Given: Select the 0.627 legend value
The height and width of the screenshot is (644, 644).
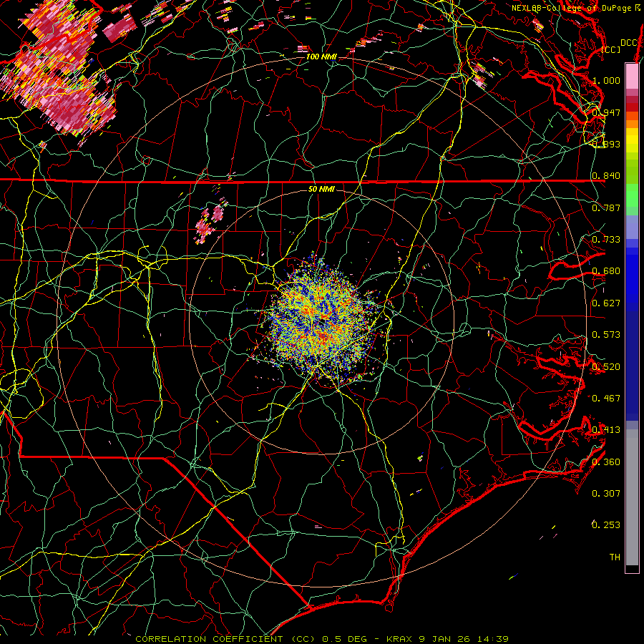Looking at the screenshot, I should point(606,303).
